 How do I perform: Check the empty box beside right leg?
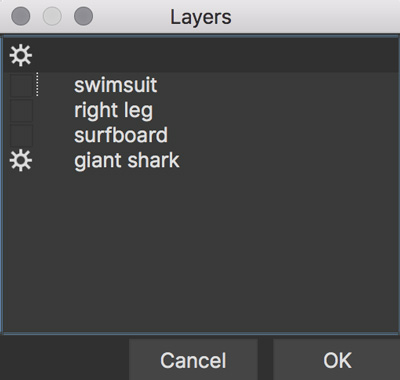pyautogui.click(x=21, y=111)
